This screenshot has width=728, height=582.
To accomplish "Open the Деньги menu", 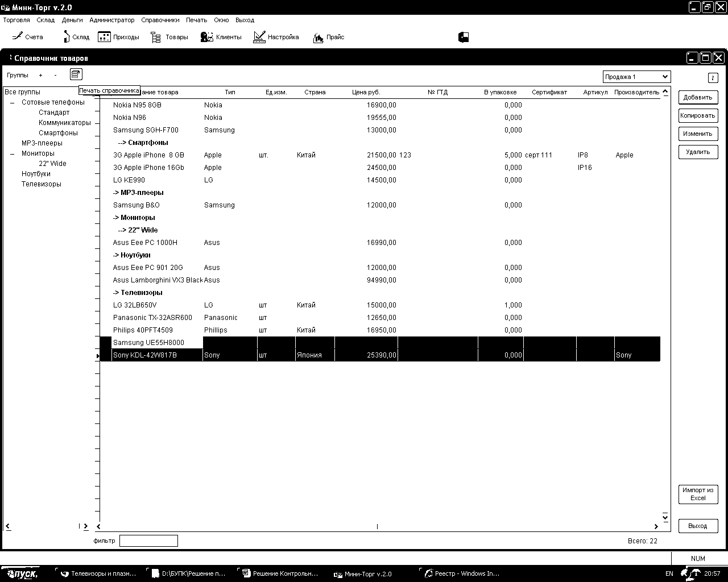I will point(72,20).
